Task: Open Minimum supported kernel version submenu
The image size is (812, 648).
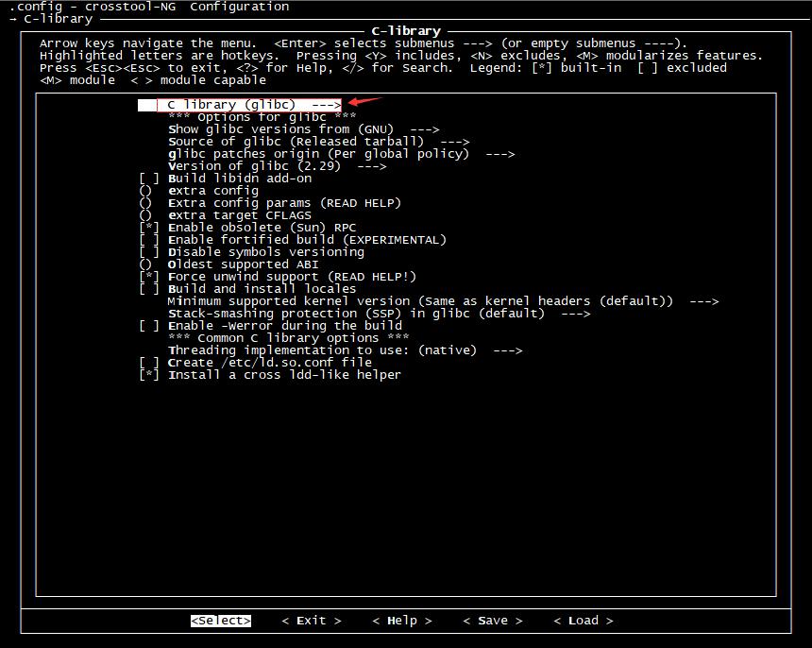Action: 443,301
